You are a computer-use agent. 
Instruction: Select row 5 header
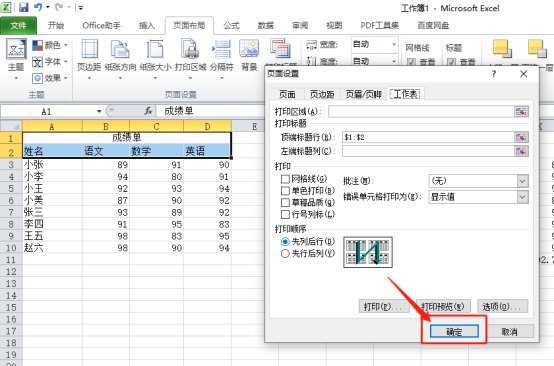pyautogui.click(x=11, y=189)
